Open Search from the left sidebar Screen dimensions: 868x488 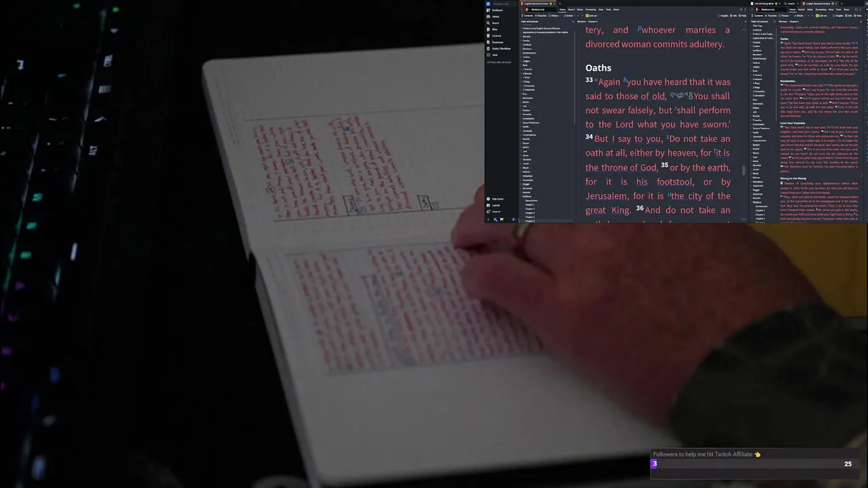coord(495,23)
